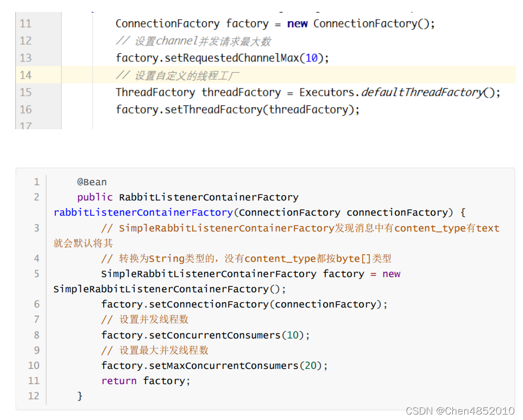
Task: Click 'factory.setThreadFactory(threadFactory);' line
Action: tap(237, 110)
